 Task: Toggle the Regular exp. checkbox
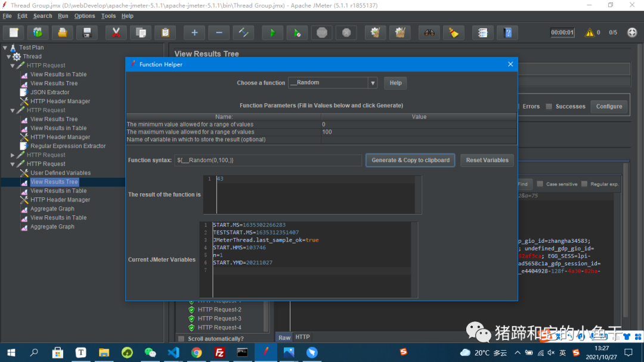pyautogui.click(x=584, y=184)
